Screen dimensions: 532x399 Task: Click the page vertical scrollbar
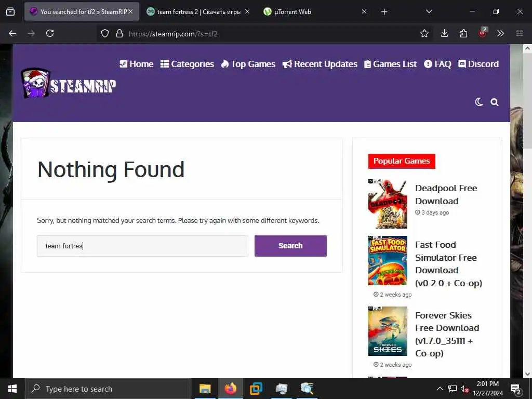pos(527,100)
